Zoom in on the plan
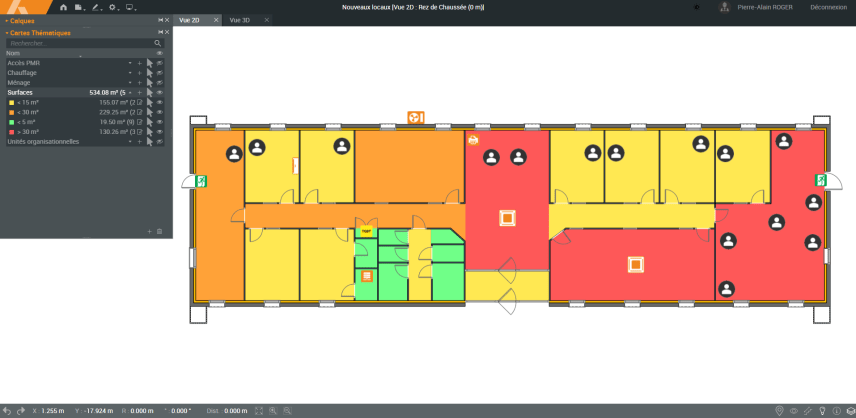Image resolution: width=856 pixels, height=418 pixels. [273, 411]
